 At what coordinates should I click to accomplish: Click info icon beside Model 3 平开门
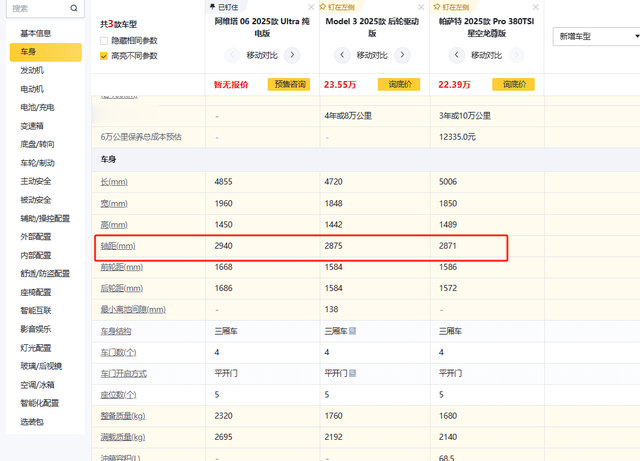353,373
